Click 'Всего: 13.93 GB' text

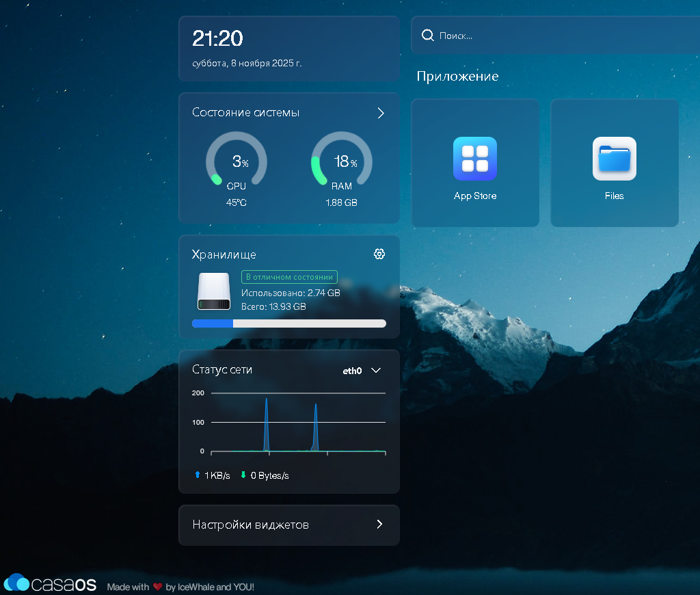click(273, 306)
